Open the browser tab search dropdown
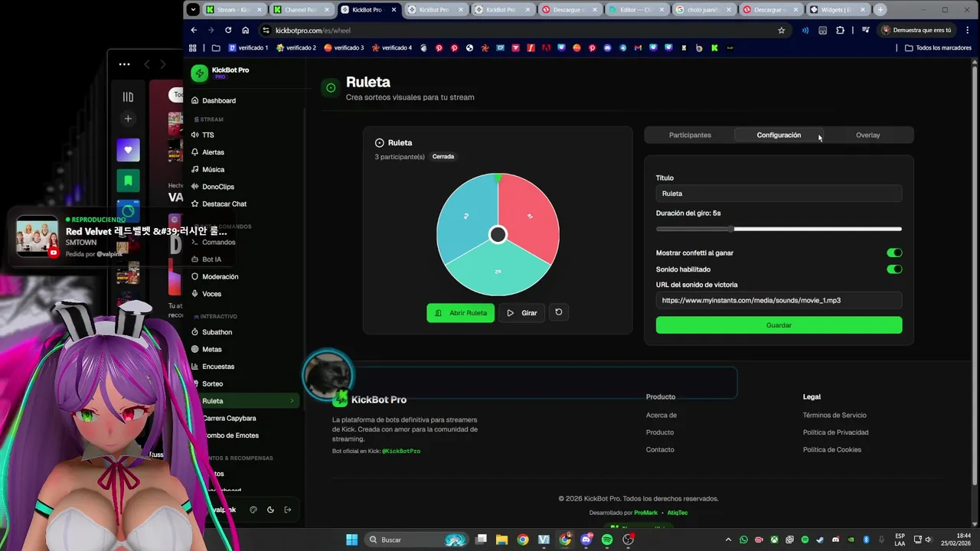The width and height of the screenshot is (980, 551). (x=193, y=10)
